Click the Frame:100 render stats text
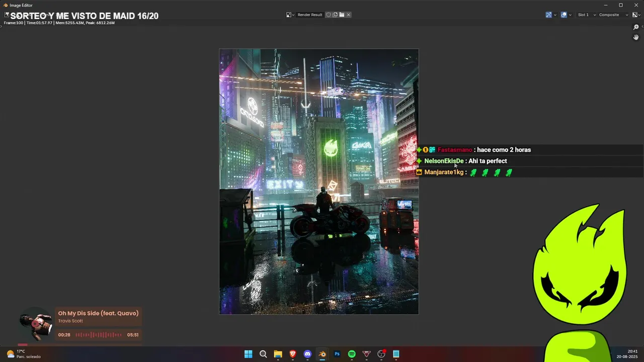The width and height of the screenshot is (644, 362). [x=59, y=23]
